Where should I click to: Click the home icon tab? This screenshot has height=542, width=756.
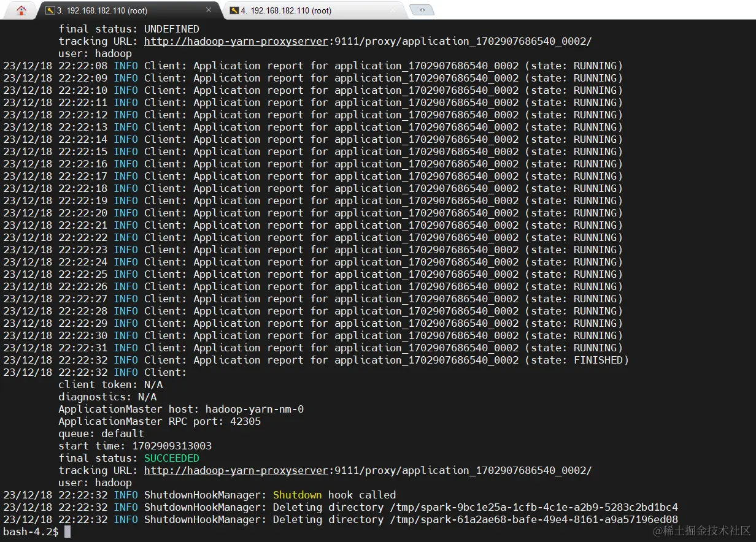21,10
